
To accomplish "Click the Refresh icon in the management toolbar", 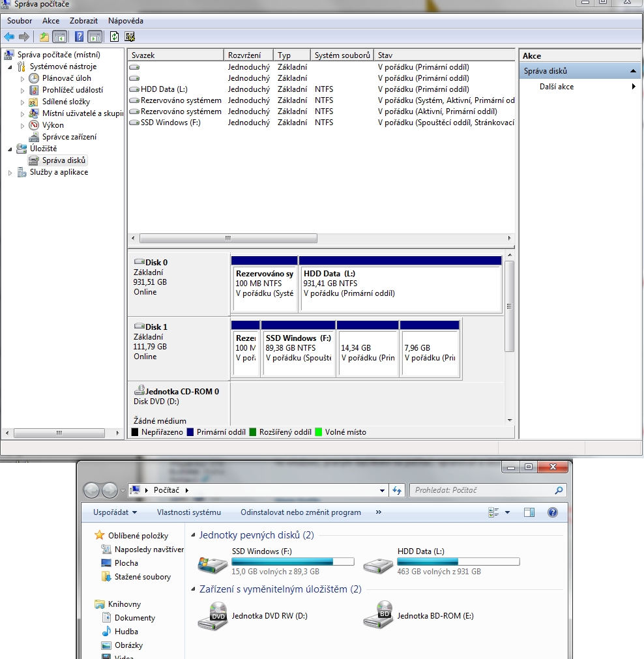I will tap(115, 37).
